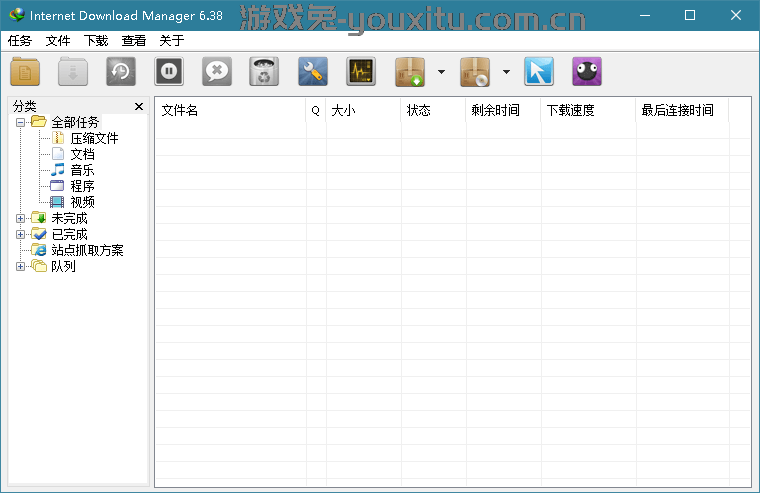Image resolution: width=760 pixels, height=493 pixels.
Task: Click the Q column header
Action: pos(316,110)
